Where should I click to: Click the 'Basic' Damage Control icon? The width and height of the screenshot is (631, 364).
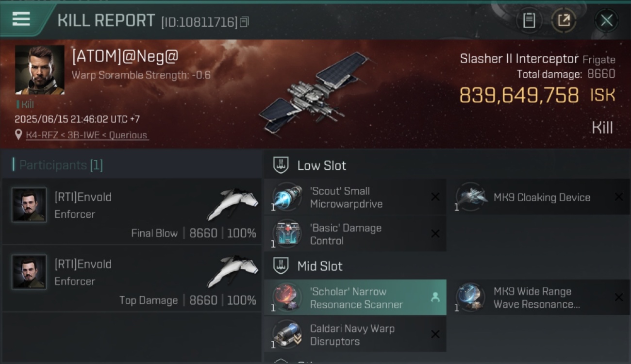[x=287, y=234]
